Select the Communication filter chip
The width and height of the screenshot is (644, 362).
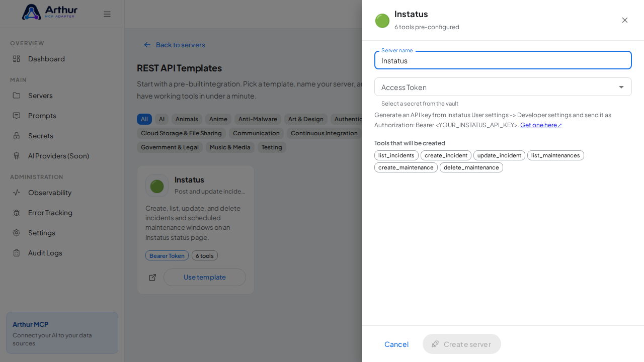point(256,133)
